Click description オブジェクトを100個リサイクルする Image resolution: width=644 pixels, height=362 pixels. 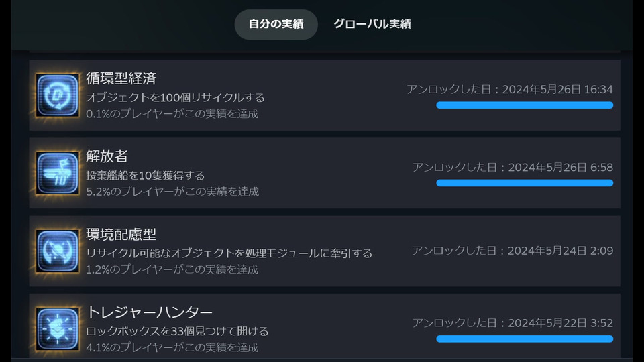(175, 97)
